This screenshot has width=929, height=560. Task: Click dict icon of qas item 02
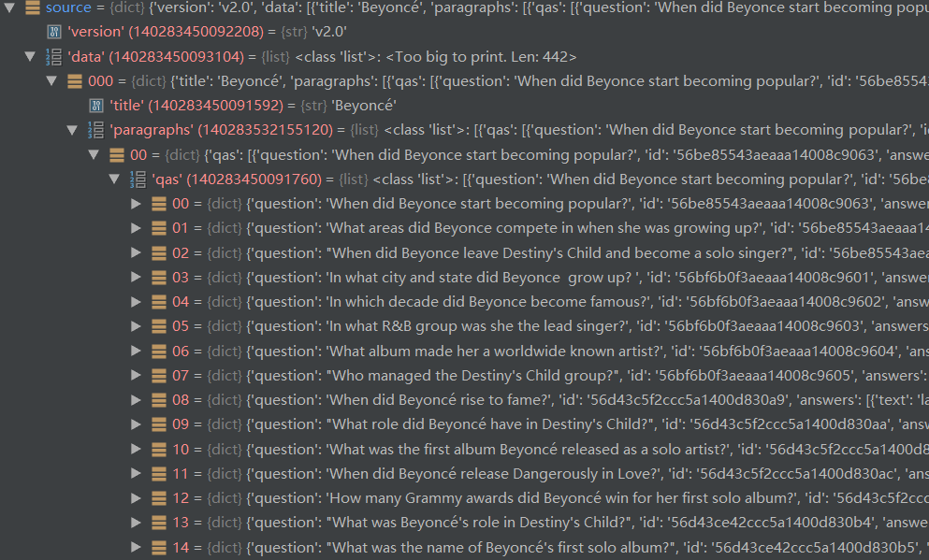(x=159, y=253)
